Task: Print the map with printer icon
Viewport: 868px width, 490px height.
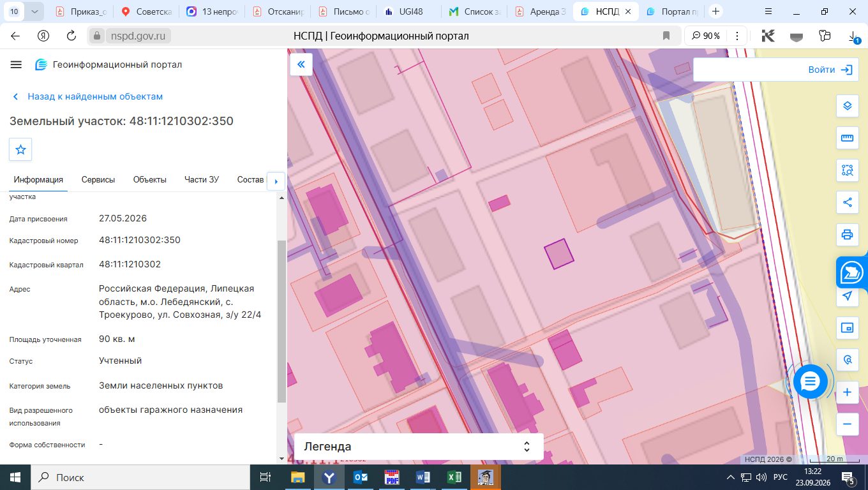Action: [x=847, y=234]
